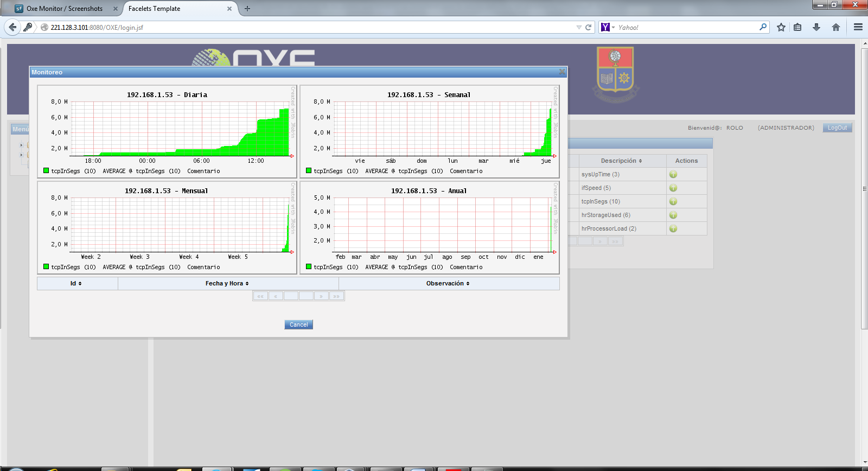
Task: Click the OXE logo in header
Action: point(253,58)
